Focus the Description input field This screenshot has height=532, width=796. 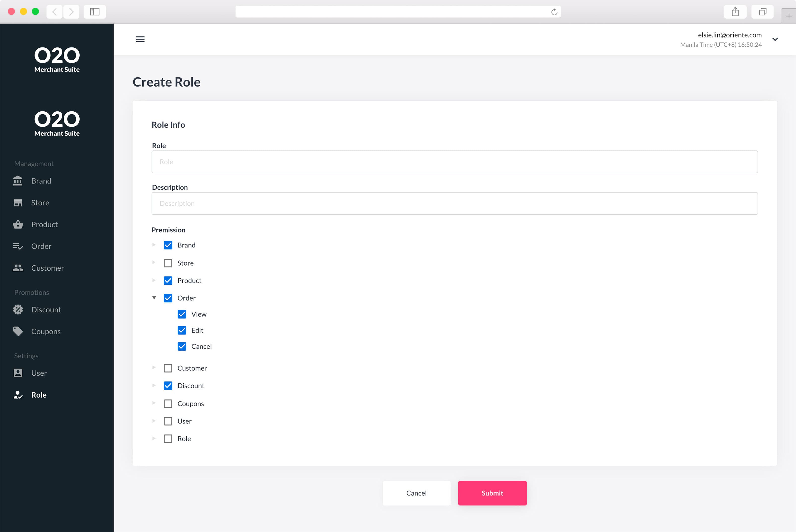click(454, 204)
